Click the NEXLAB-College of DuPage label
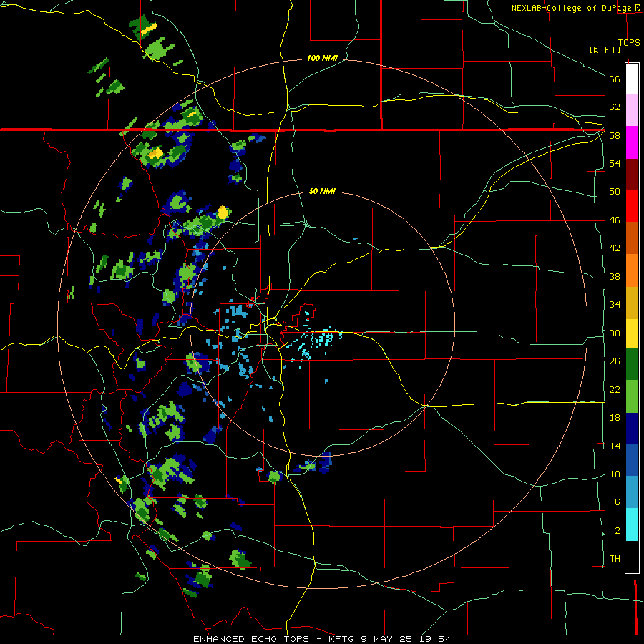The width and height of the screenshot is (644, 644). click(x=572, y=8)
